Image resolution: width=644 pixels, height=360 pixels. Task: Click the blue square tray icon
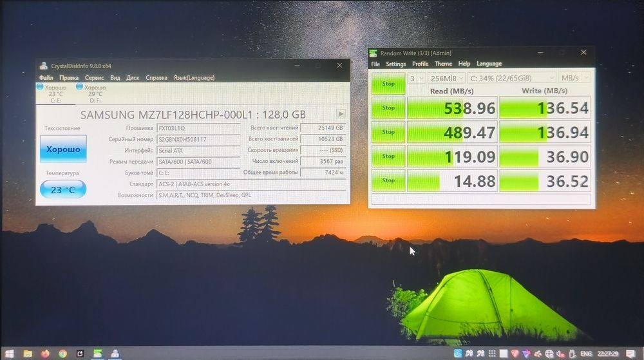(457, 354)
